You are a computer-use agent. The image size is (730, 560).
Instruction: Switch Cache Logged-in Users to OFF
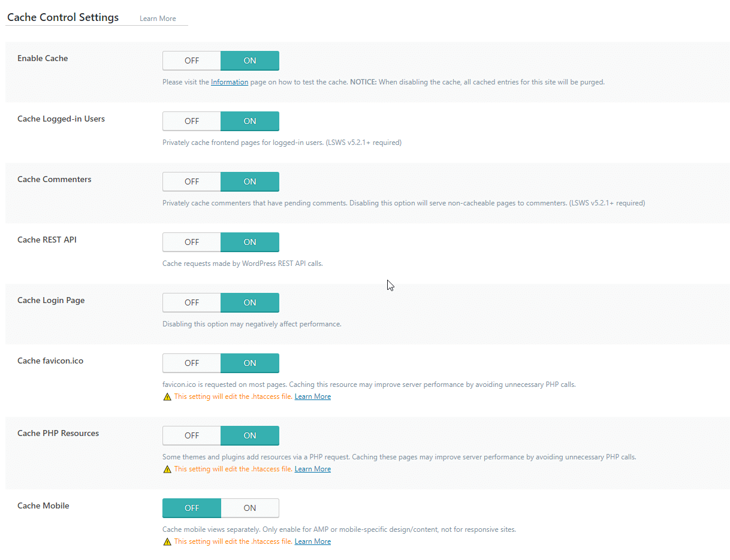[x=192, y=121]
